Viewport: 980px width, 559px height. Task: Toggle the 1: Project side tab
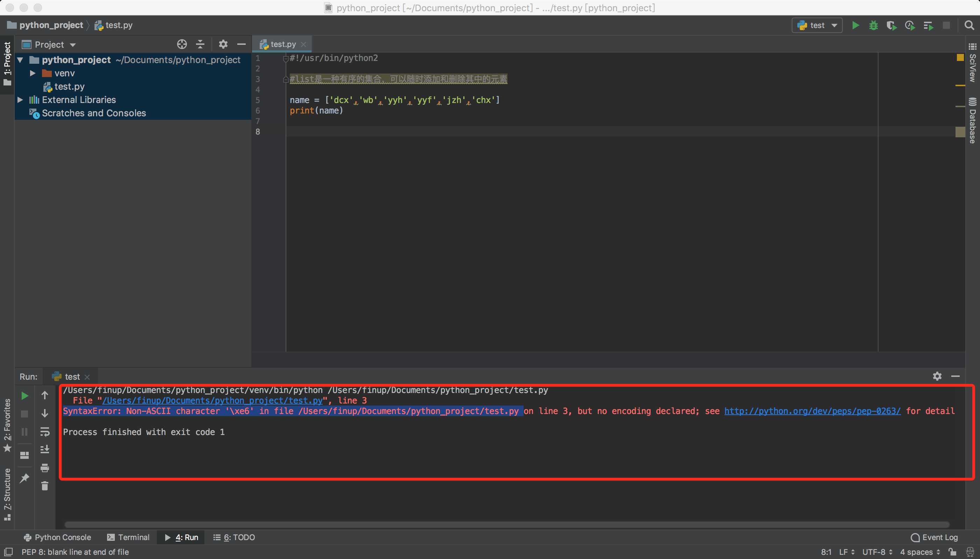coord(7,64)
